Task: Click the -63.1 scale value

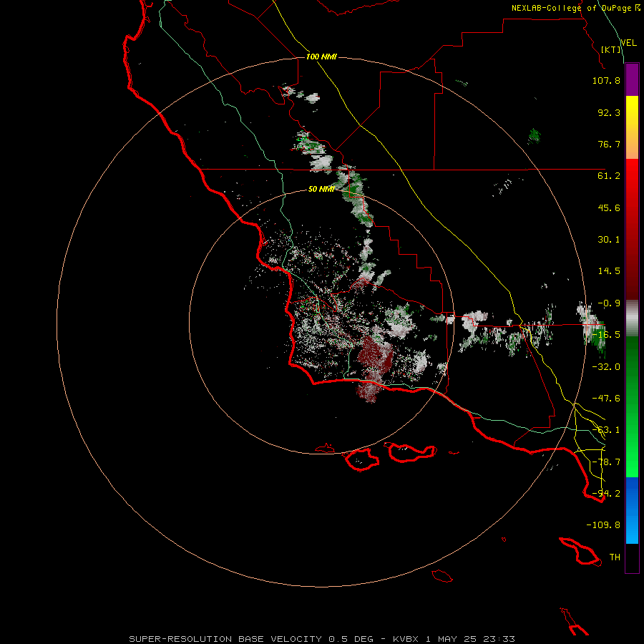Action: click(x=606, y=430)
